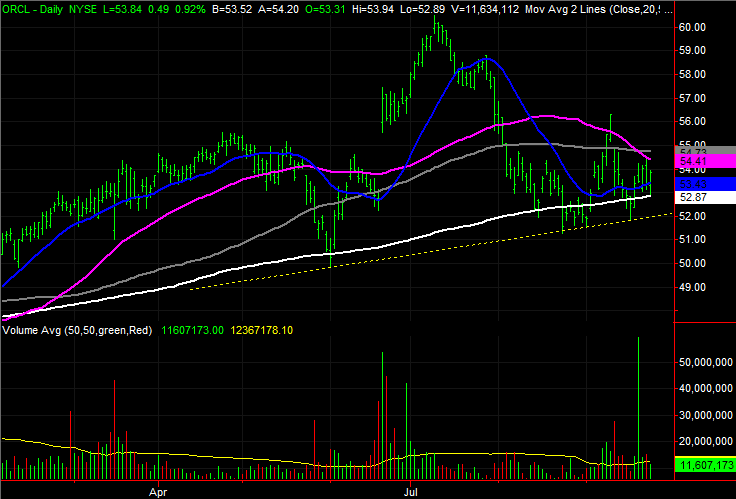Click the gray 54.73 moving average price tag

tap(705, 151)
